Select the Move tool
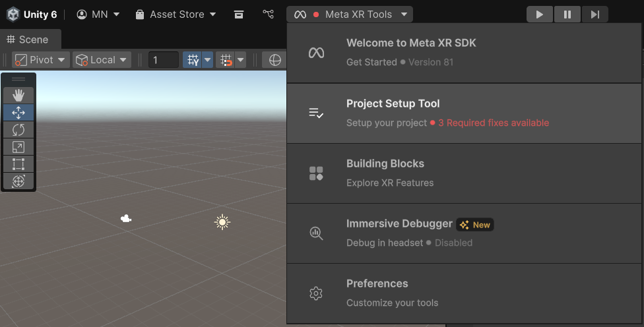The height and width of the screenshot is (327, 644). (x=18, y=113)
